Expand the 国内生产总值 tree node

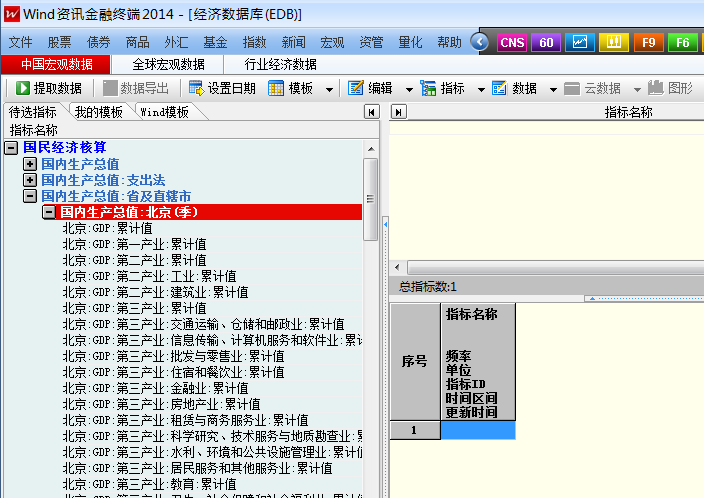30,164
